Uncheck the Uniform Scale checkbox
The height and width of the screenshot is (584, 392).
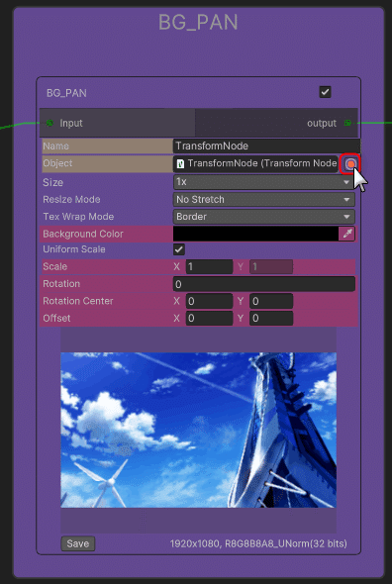click(x=179, y=249)
